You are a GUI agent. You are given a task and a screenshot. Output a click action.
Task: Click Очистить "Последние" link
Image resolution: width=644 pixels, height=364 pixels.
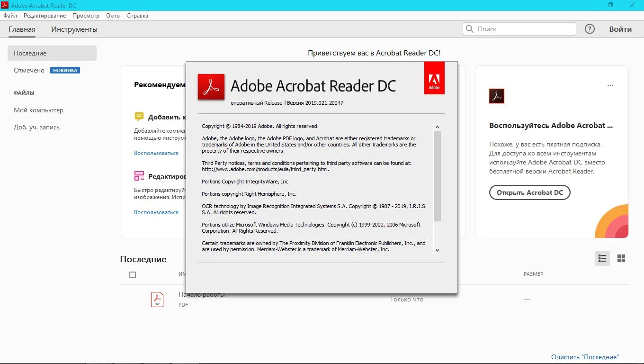tap(585, 357)
